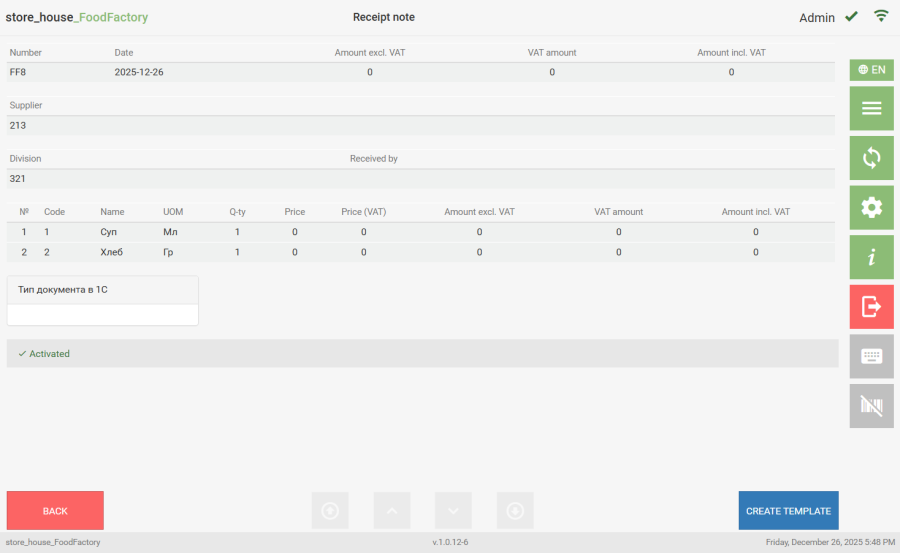
Task: Open the EN language selector
Action: [x=871, y=70]
